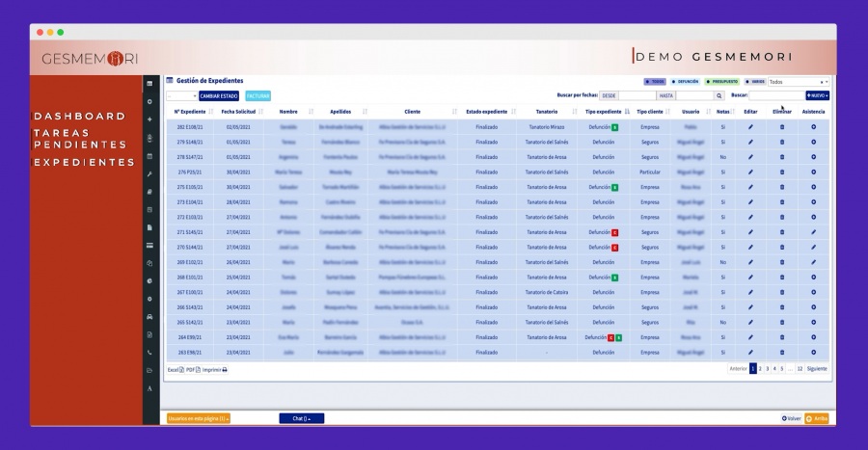Delete expediente 282 E108/21 with trash icon

(782, 127)
